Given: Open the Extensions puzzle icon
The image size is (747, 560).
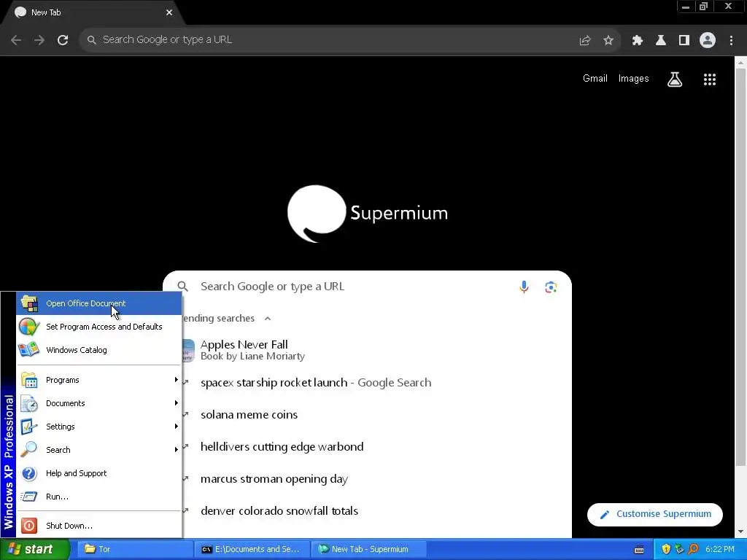Looking at the screenshot, I should (637, 41).
